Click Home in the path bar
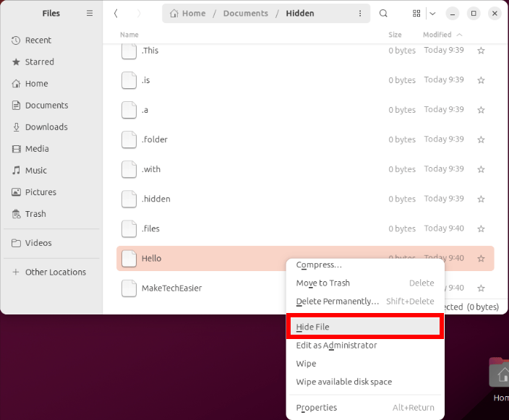Screen dimensions: 509x420 [188, 13]
